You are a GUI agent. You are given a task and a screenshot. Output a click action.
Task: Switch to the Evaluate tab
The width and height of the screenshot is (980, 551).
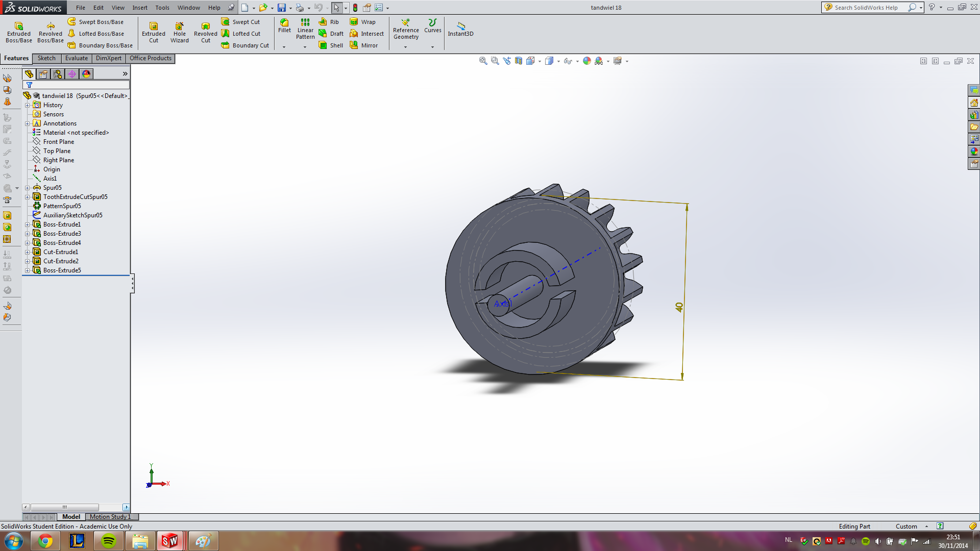pyautogui.click(x=77, y=58)
